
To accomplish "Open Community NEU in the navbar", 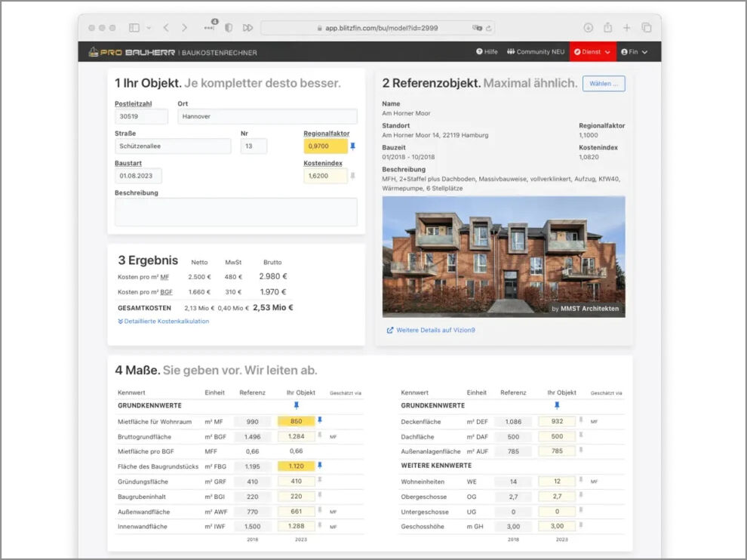I will pyautogui.click(x=536, y=52).
